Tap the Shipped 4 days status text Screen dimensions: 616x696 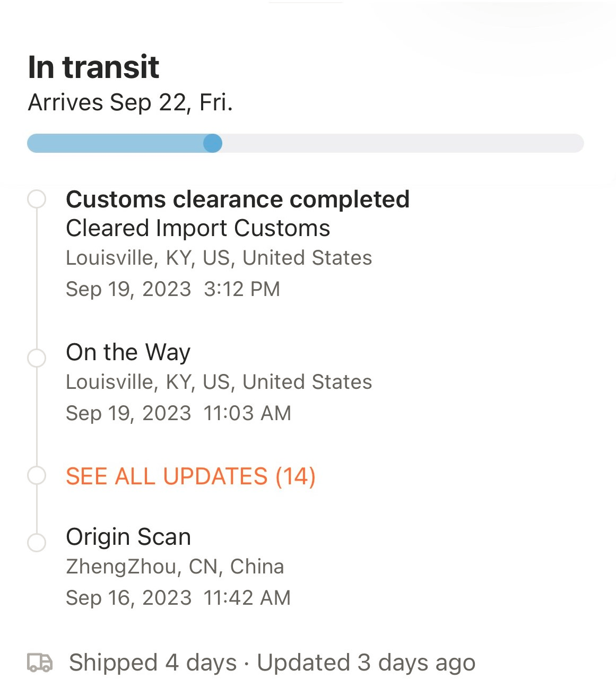pos(153,663)
